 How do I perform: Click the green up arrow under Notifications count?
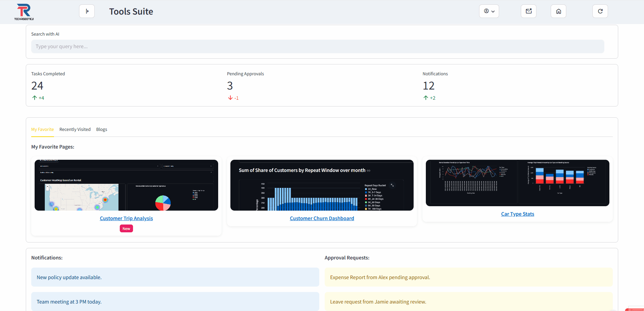tap(426, 98)
